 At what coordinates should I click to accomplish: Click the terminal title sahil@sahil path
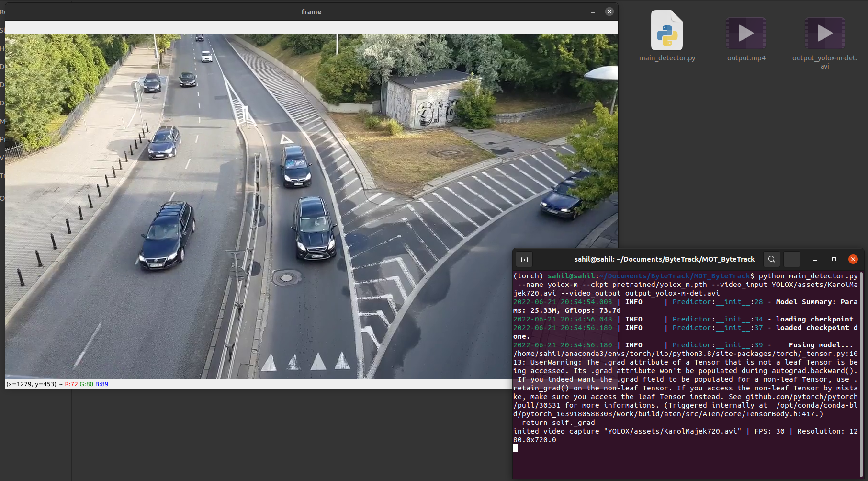pyautogui.click(x=665, y=259)
